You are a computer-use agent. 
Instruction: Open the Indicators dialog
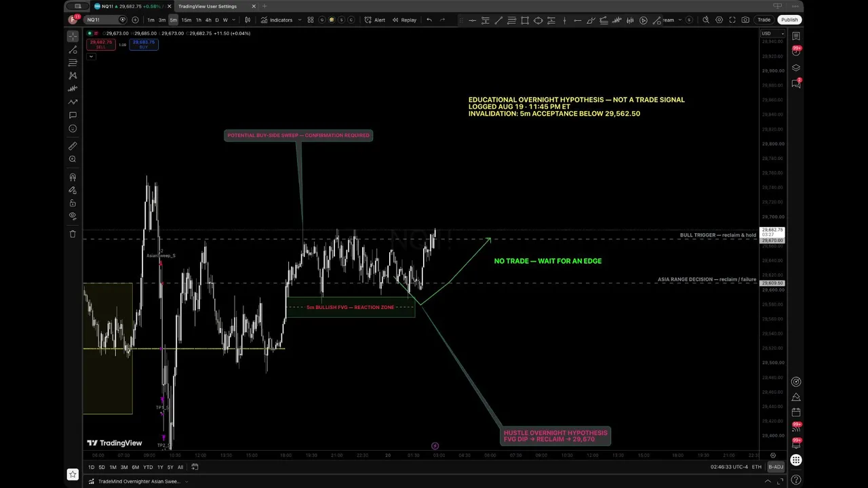pos(277,20)
